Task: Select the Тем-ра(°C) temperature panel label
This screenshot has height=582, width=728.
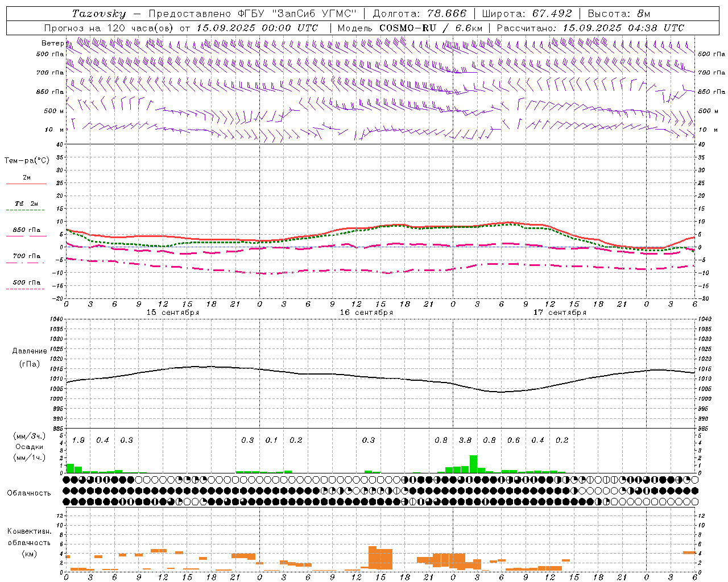Action: click(27, 161)
